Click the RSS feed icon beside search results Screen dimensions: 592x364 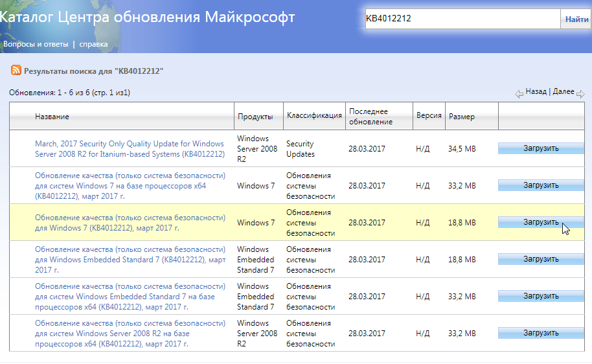point(16,70)
